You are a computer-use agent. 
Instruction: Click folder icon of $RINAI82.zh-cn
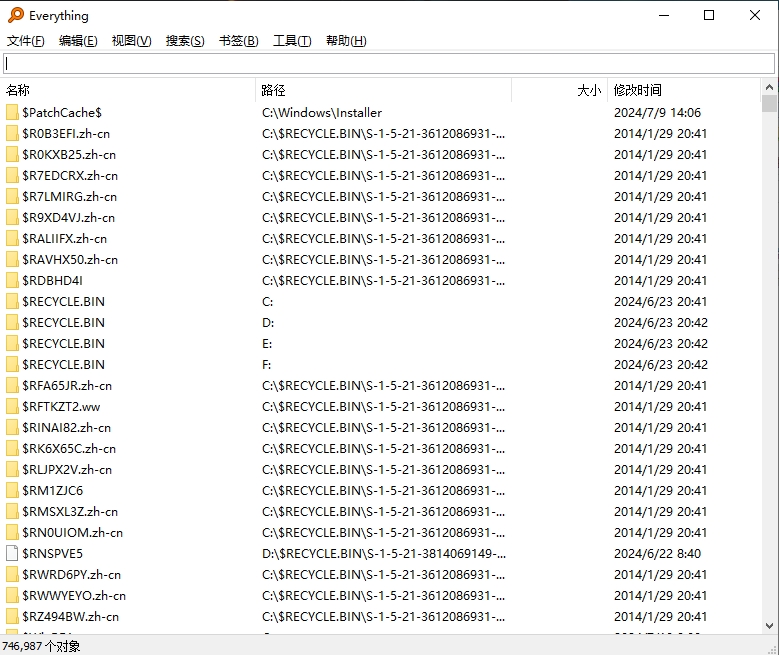(x=12, y=427)
